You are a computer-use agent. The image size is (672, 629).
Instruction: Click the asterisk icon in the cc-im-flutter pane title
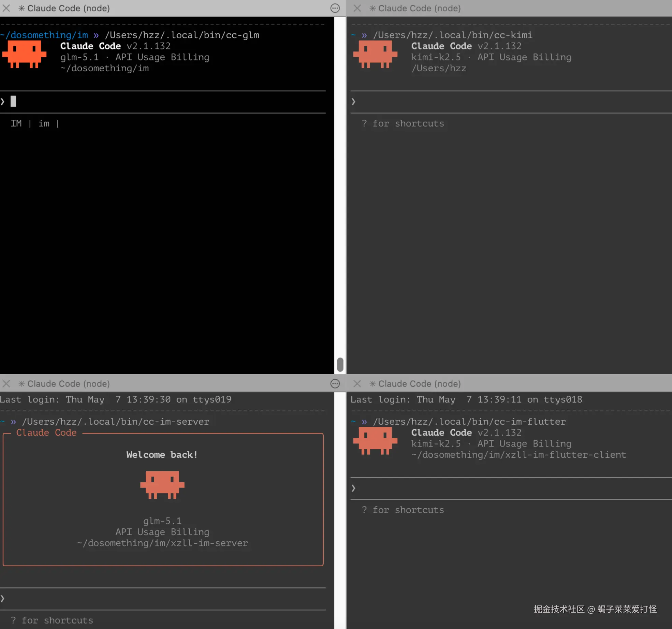tap(372, 384)
